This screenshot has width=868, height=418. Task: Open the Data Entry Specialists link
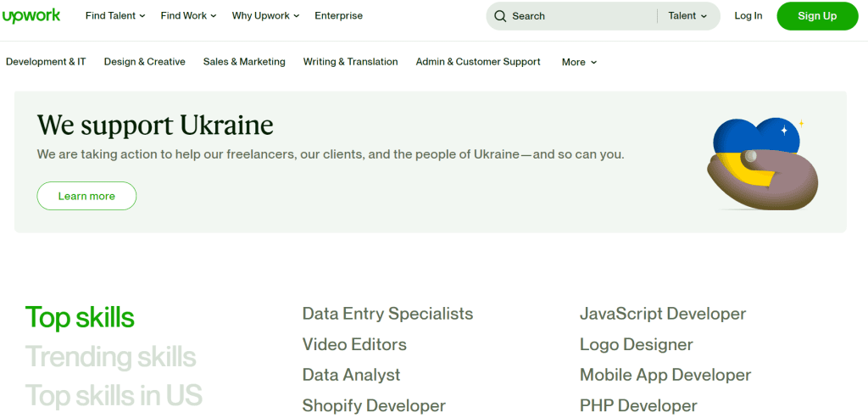pos(387,314)
